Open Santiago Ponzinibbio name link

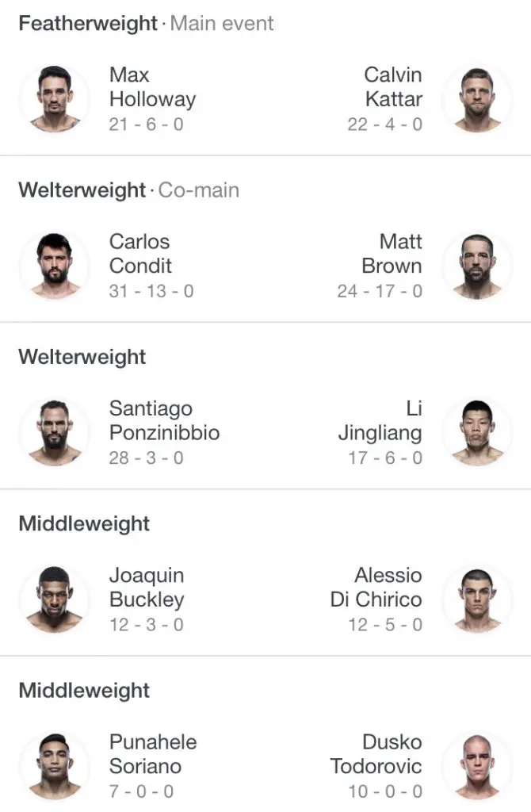point(164,421)
